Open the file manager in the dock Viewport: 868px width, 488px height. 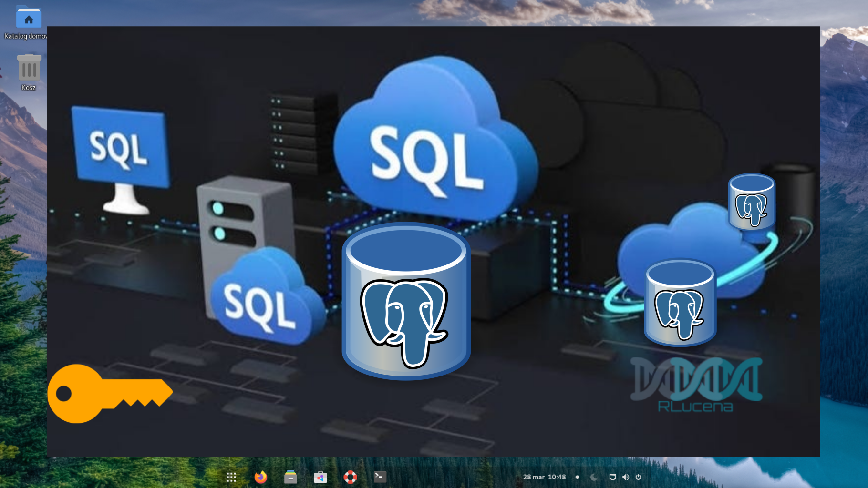pyautogui.click(x=290, y=477)
